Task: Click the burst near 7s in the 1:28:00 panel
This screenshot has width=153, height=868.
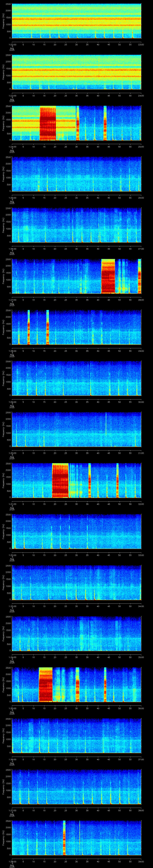Action: [29, 327]
